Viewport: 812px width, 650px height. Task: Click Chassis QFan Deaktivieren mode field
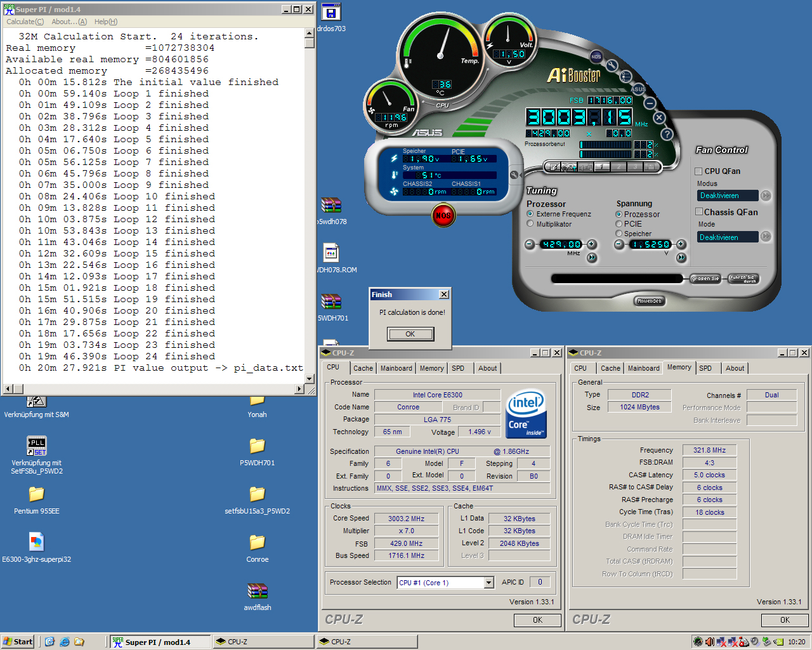pyautogui.click(x=728, y=237)
